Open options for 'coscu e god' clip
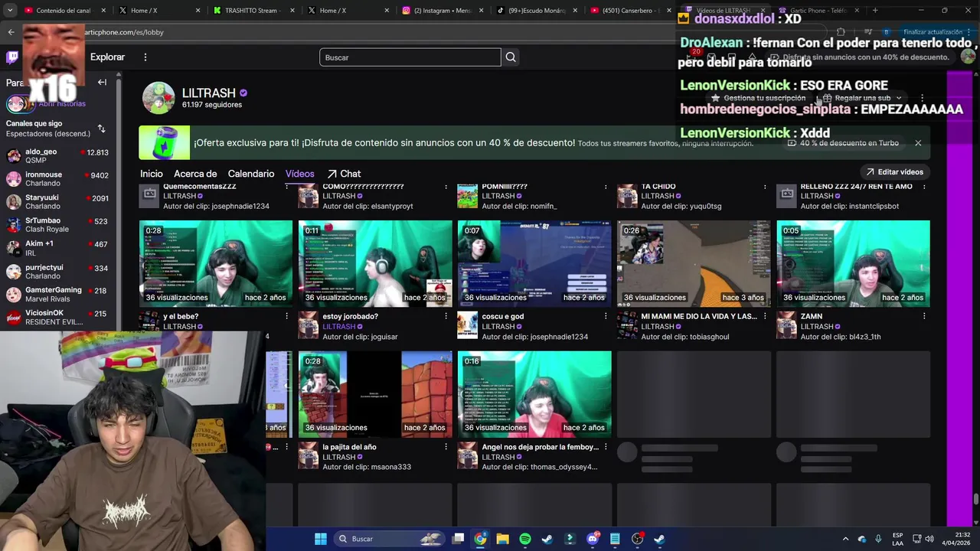980x551 pixels. (606, 316)
